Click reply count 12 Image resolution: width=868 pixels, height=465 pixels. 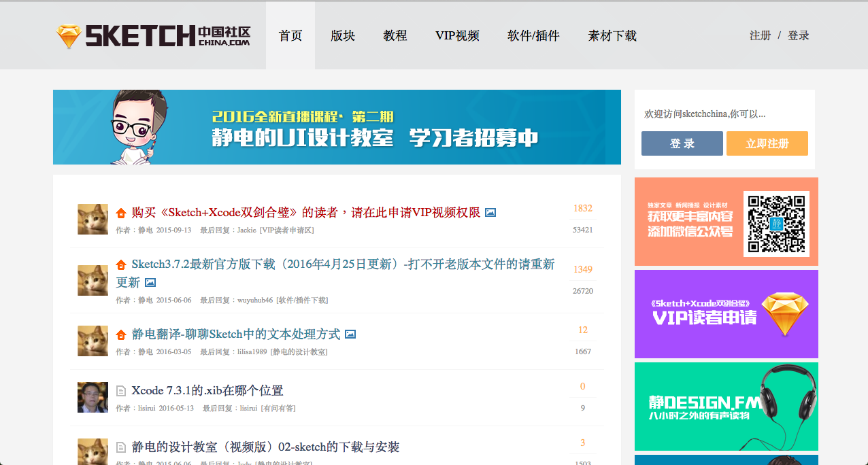click(583, 330)
